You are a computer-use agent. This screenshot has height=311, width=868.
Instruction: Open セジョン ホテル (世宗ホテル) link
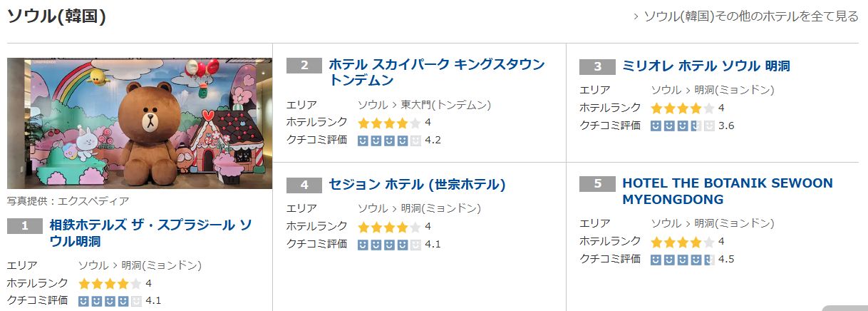[417, 185]
